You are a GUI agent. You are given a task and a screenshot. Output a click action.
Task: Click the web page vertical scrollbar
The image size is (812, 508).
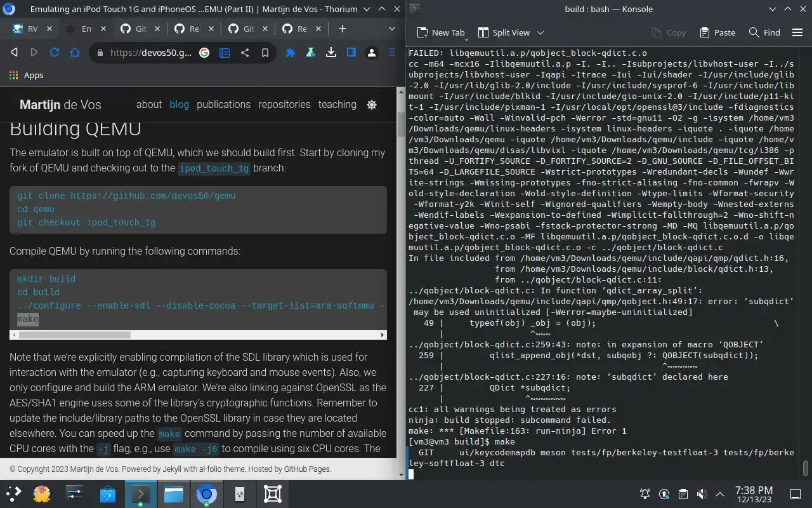click(x=401, y=125)
